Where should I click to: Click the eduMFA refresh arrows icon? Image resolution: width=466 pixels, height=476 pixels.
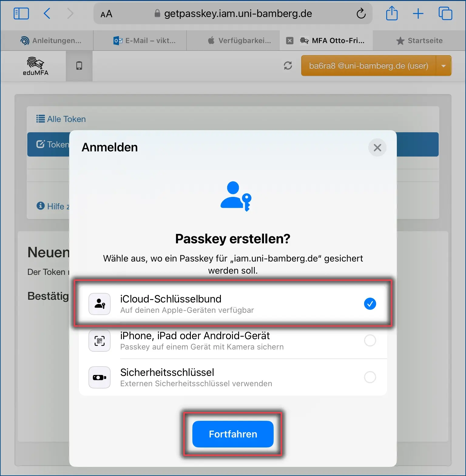[288, 66]
